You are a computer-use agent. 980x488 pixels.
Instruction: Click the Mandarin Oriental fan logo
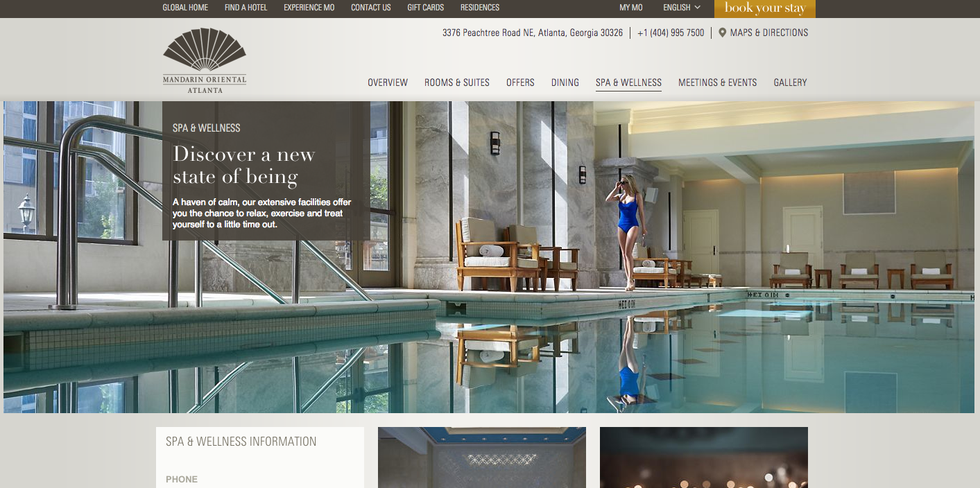tap(205, 60)
